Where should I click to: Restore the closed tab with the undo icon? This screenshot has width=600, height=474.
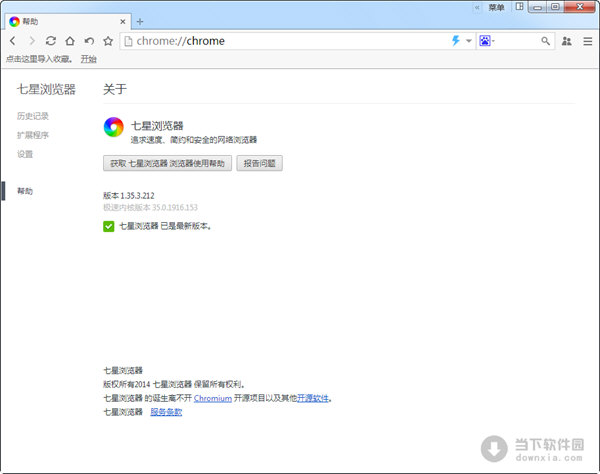89,41
